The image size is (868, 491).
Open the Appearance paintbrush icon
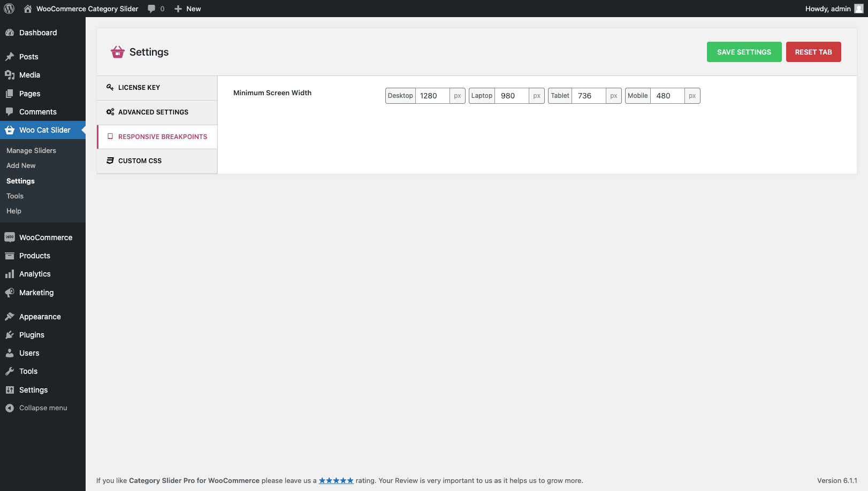coord(10,317)
